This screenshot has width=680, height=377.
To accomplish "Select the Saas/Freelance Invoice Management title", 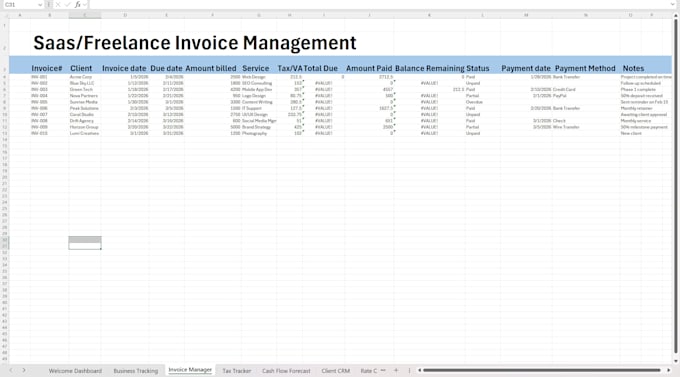I will pos(195,43).
